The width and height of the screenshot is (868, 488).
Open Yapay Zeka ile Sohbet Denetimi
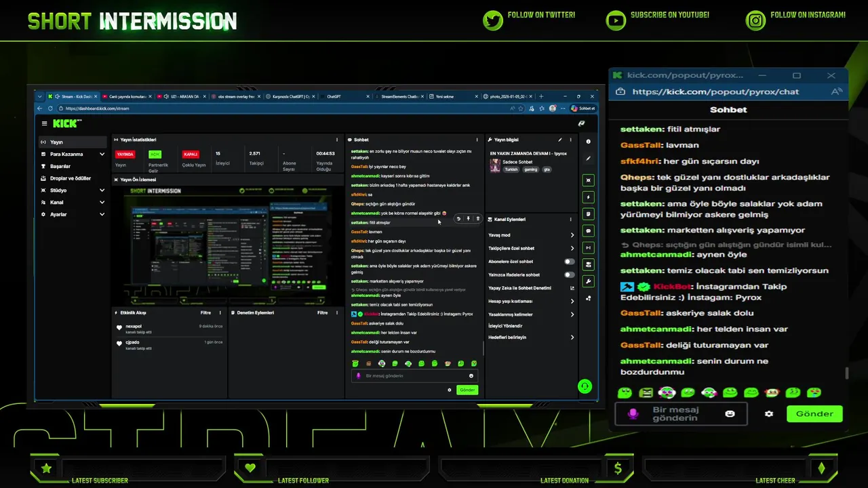point(531,288)
